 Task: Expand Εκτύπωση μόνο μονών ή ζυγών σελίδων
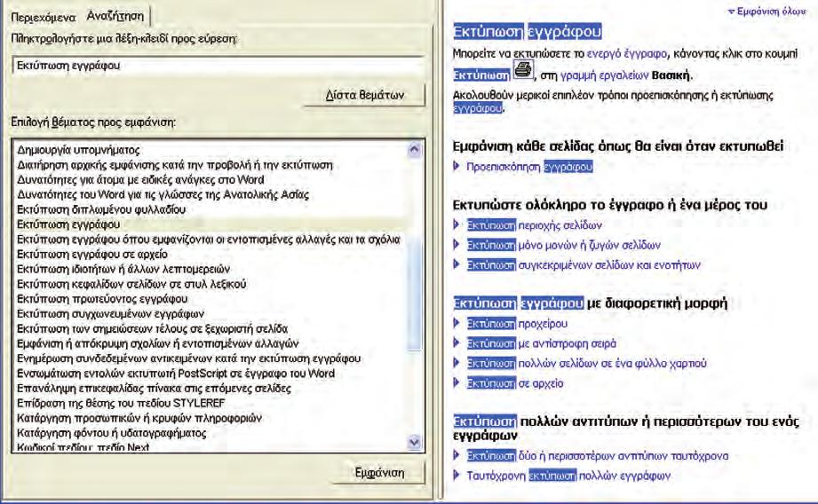pos(557,245)
